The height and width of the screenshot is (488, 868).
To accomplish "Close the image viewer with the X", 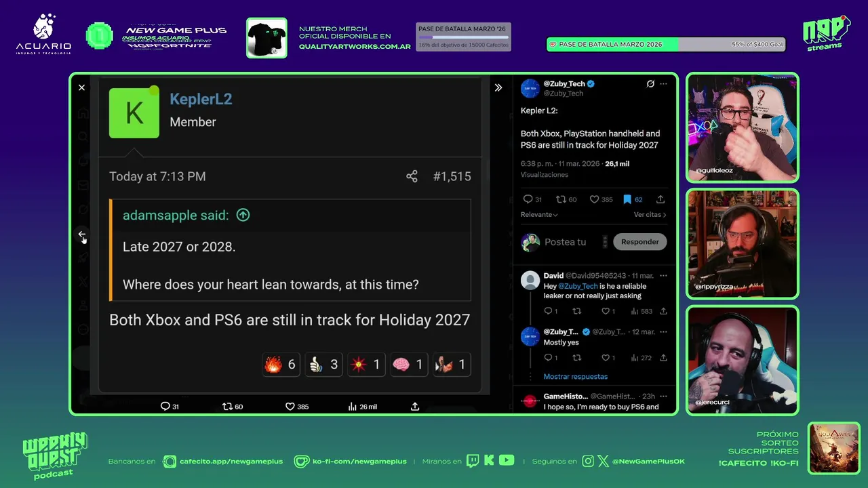I will click(x=81, y=87).
